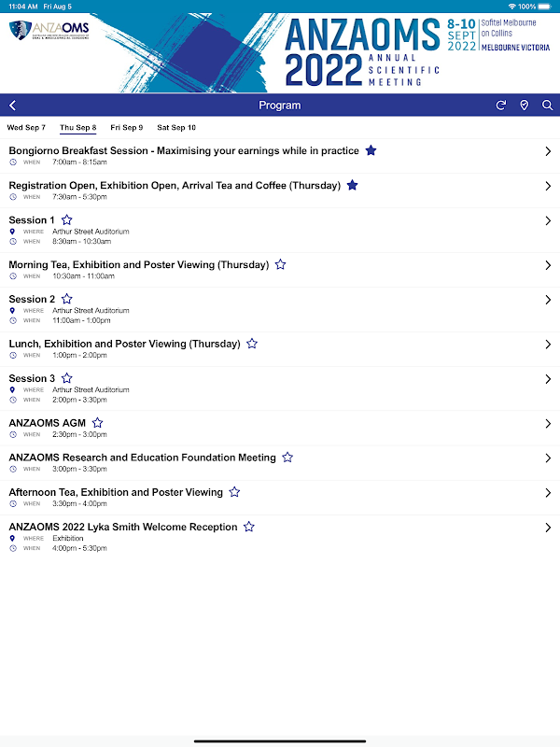Star the Lunch, Exhibition event
The image size is (560, 747).
pos(252,344)
